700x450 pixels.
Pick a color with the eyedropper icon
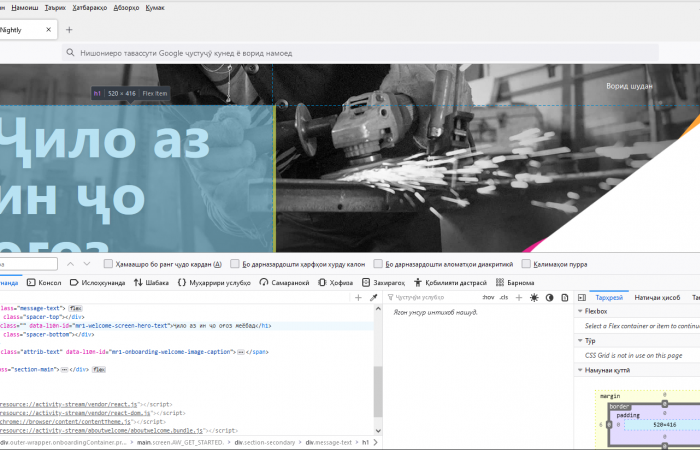click(x=374, y=298)
